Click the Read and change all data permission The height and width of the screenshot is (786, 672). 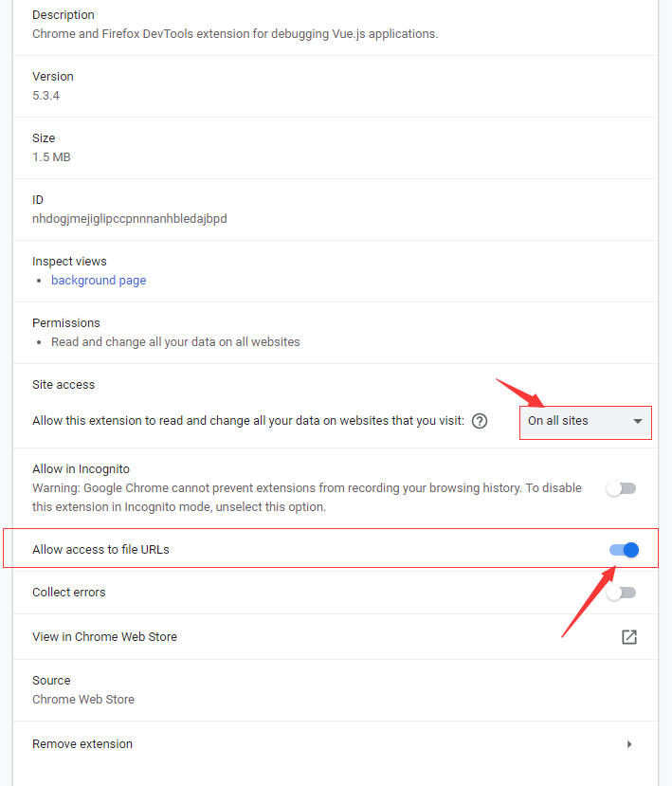pyautogui.click(x=175, y=342)
